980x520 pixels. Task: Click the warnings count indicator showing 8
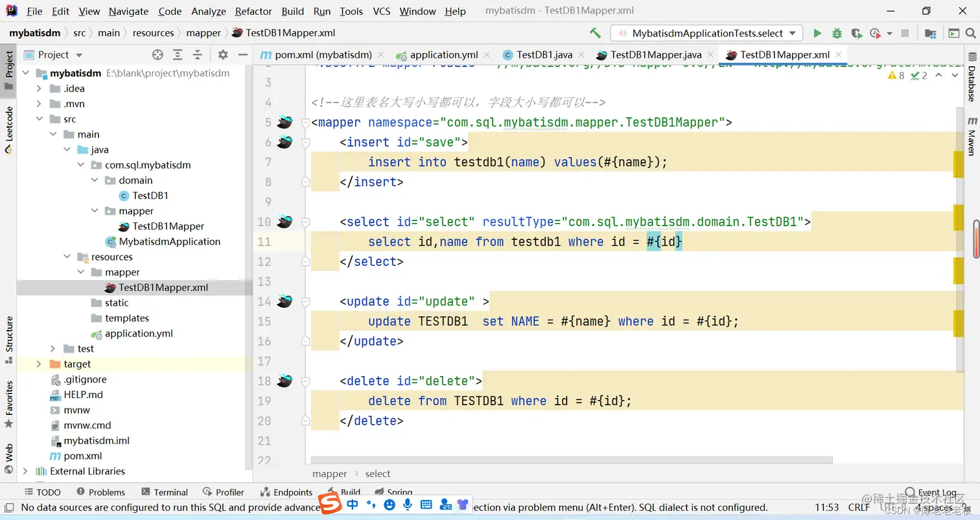pyautogui.click(x=897, y=75)
